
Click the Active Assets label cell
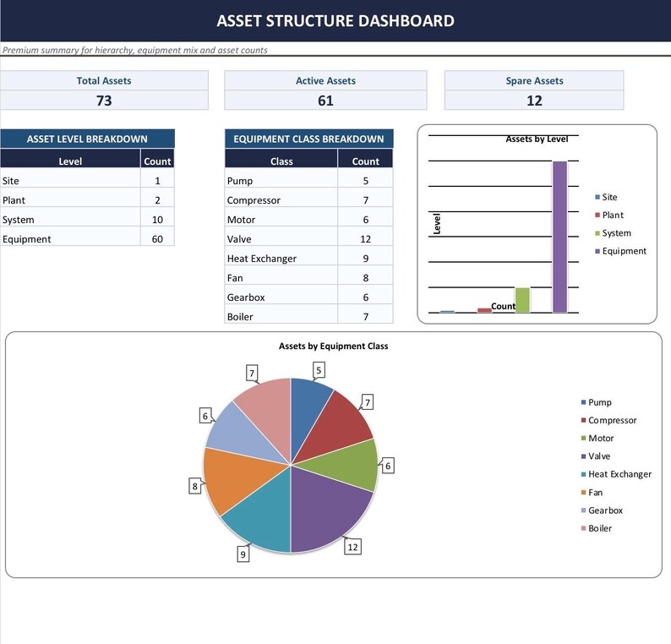[325, 80]
